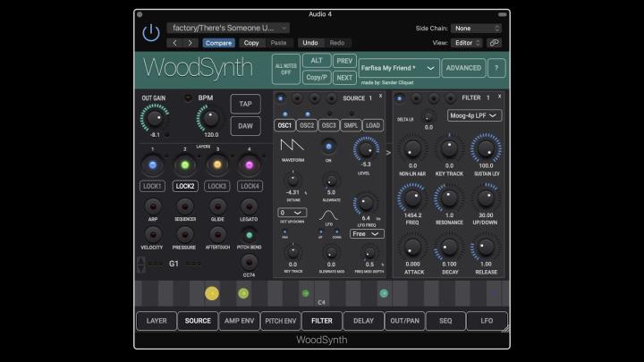The height and width of the screenshot is (362, 644).
Task: Click the filter FREQ knob
Action: click(412, 198)
